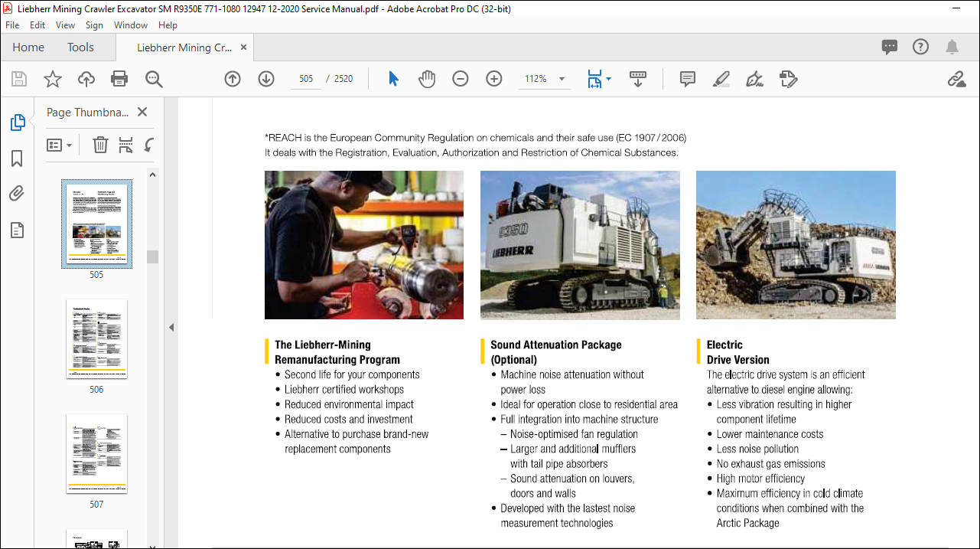Viewport: 980px width, 549px height.
Task: Click the text 'Noise-optimised fan regulation'
Action: click(x=575, y=434)
